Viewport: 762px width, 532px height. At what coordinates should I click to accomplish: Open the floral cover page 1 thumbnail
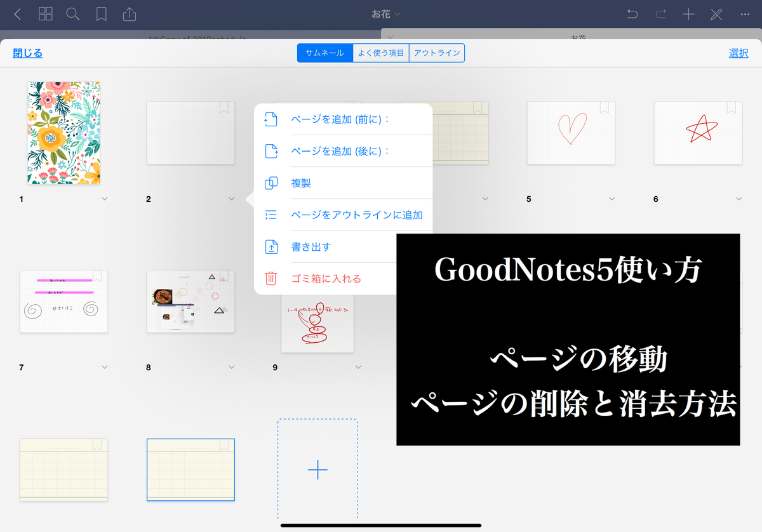click(63, 133)
